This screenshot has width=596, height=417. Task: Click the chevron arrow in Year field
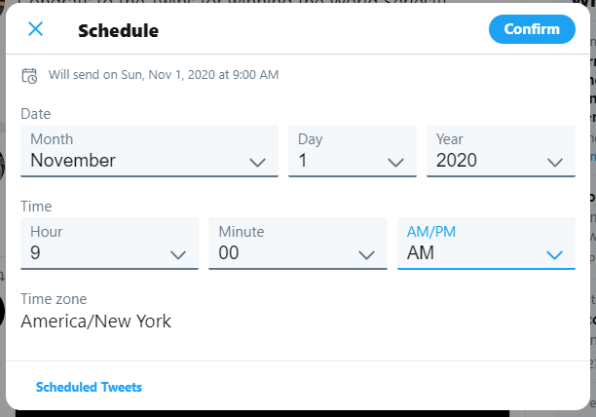pyautogui.click(x=555, y=163)
